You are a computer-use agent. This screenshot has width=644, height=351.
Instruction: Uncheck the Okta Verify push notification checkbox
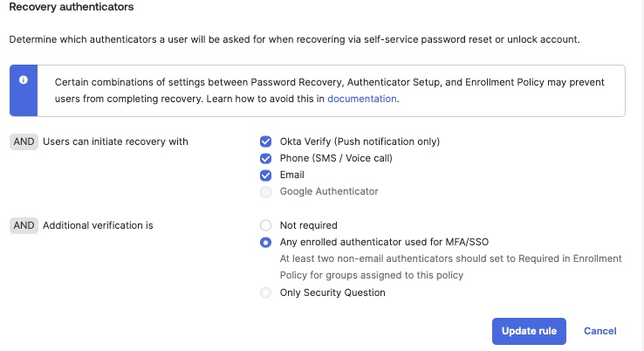pos(266,141)
